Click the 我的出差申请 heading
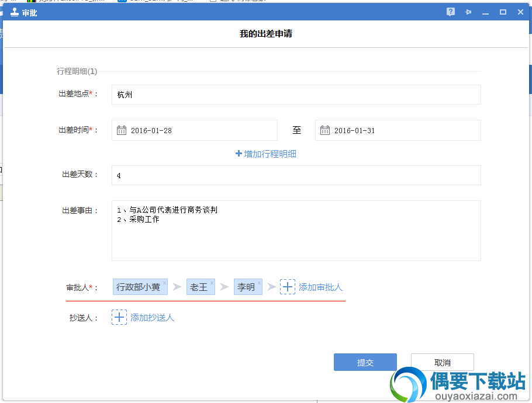Image resolution: width=532 pixels, height=403 pixels. (x=265, y=33)
